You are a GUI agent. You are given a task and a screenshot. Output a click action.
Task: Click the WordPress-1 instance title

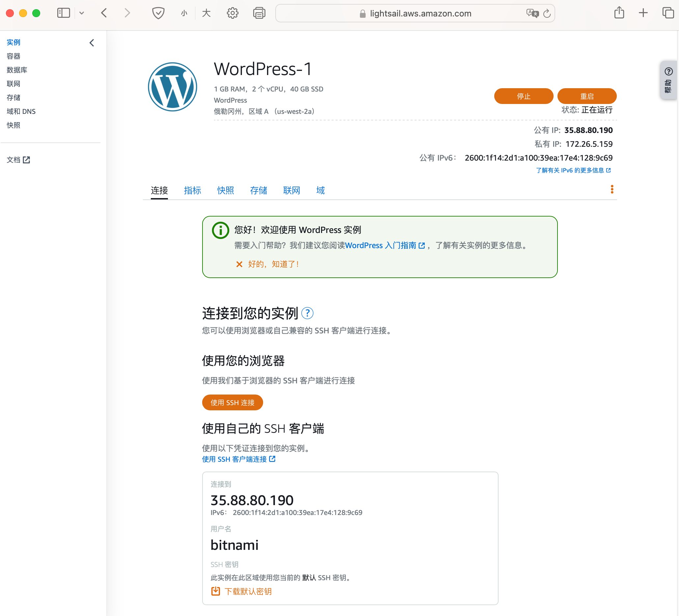(x=263, y=69)
